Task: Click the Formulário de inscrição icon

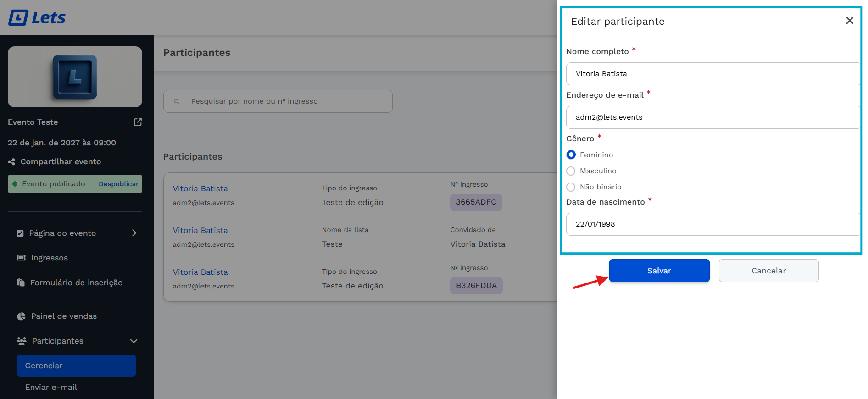Action: (x=21, y=283)
